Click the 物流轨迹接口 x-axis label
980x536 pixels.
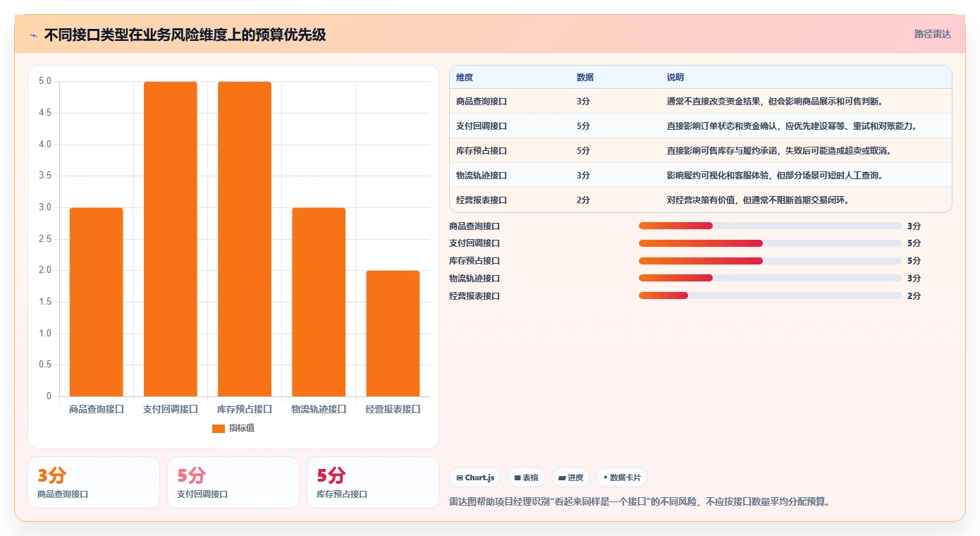pyautogui.click(x=319, y=409)
